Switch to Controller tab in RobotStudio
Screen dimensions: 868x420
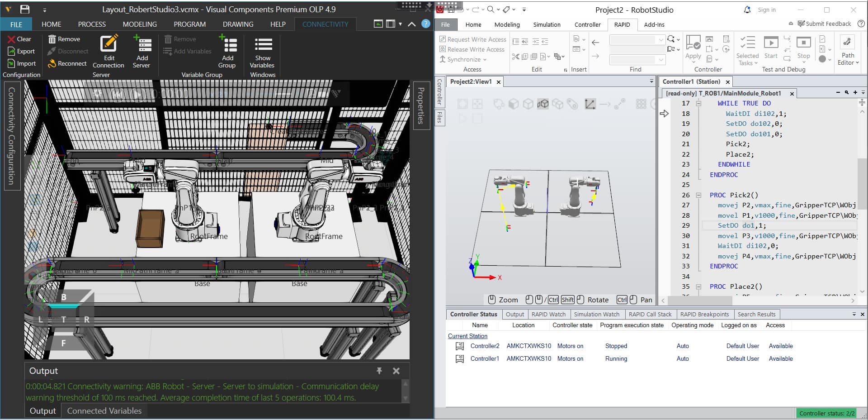(587, 24)
